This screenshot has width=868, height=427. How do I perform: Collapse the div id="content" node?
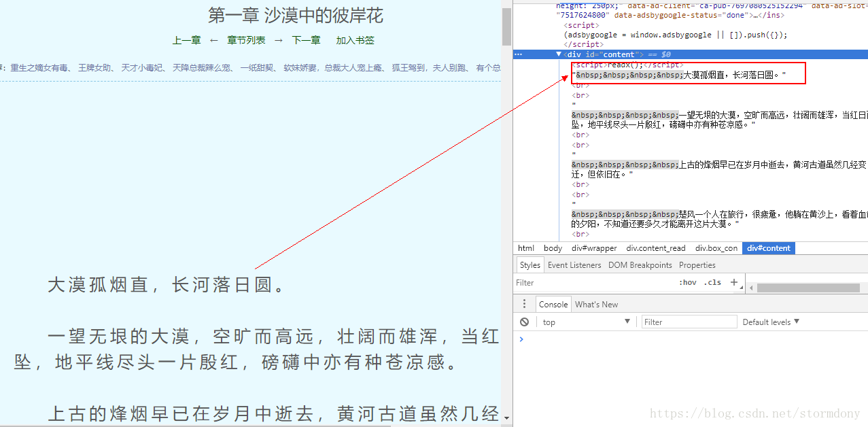[559, 54]
